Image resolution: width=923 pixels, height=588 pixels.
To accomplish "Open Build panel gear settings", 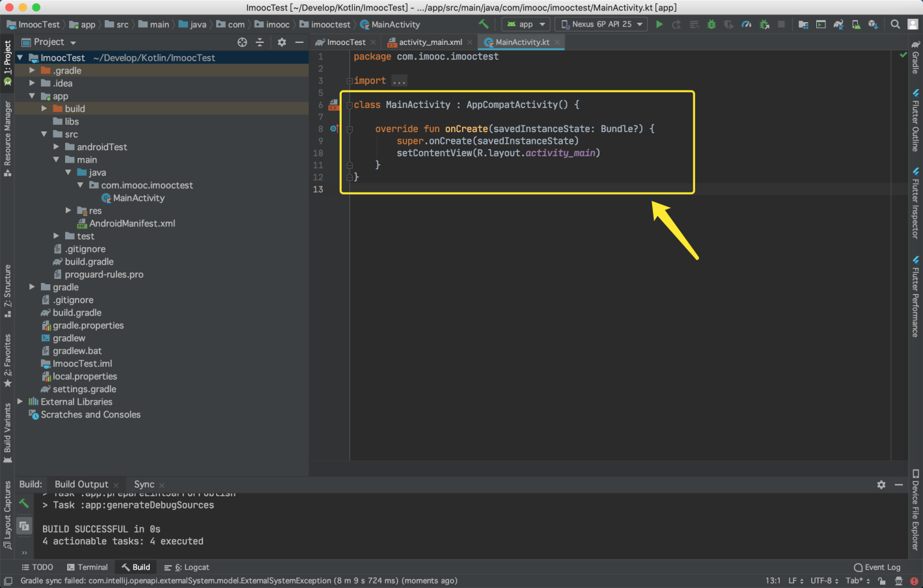I will tap(881, 485).
